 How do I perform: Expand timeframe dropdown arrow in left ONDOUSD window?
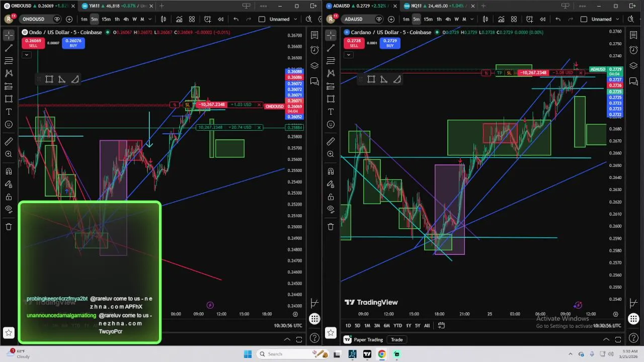(x=149, y=19)
